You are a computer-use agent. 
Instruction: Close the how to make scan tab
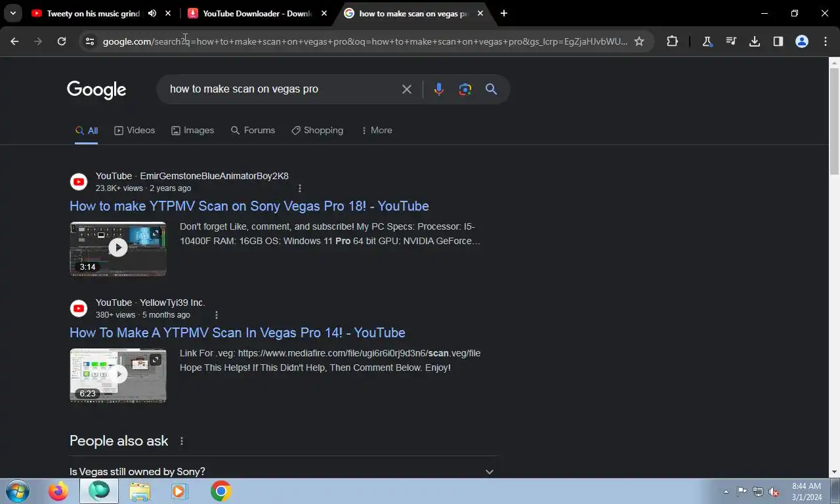(x=480, y=13)
